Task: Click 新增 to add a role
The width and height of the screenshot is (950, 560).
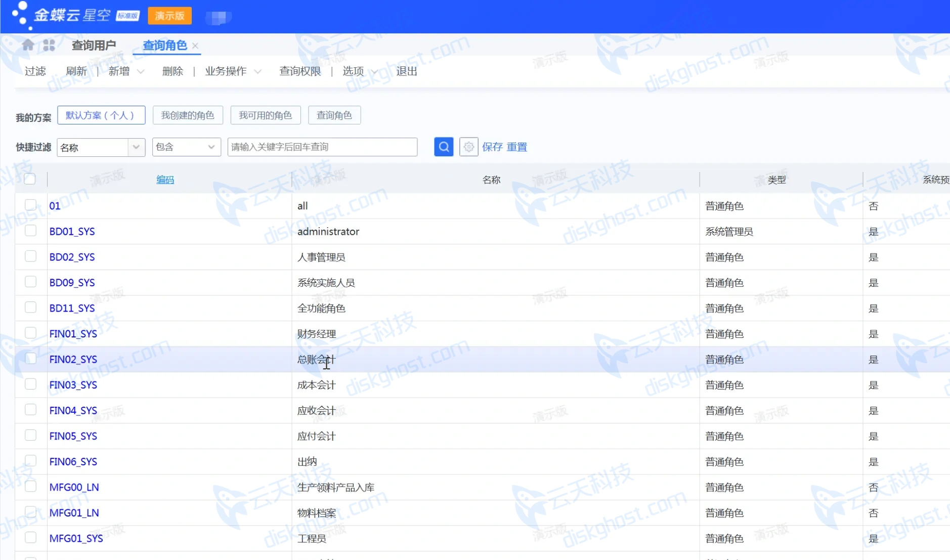Action: (119, 71)
